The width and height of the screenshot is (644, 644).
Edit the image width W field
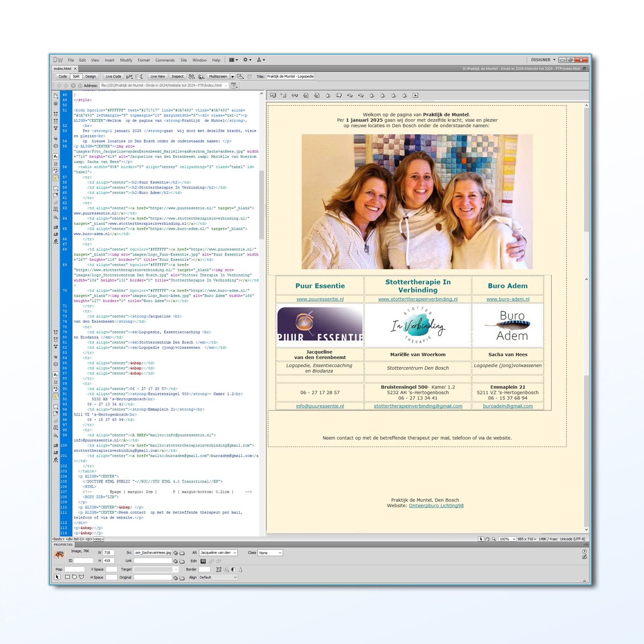[108, 553]
